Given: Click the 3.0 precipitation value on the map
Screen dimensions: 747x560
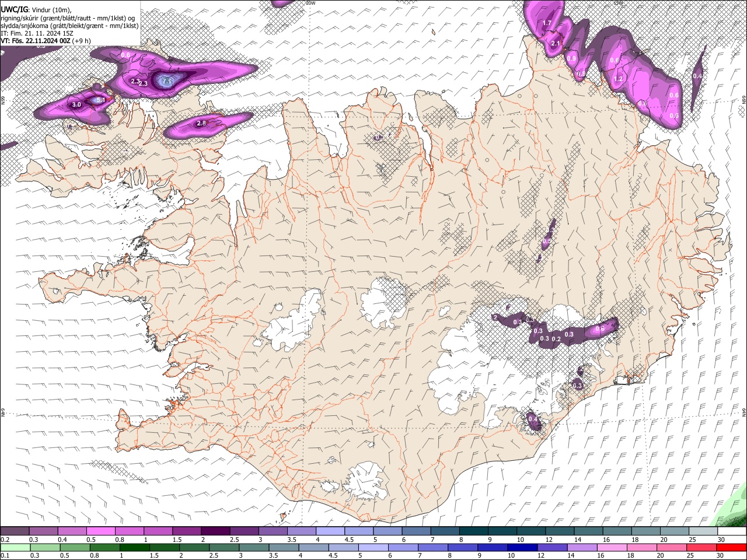Looking at the screenshot, I should 76,105.
